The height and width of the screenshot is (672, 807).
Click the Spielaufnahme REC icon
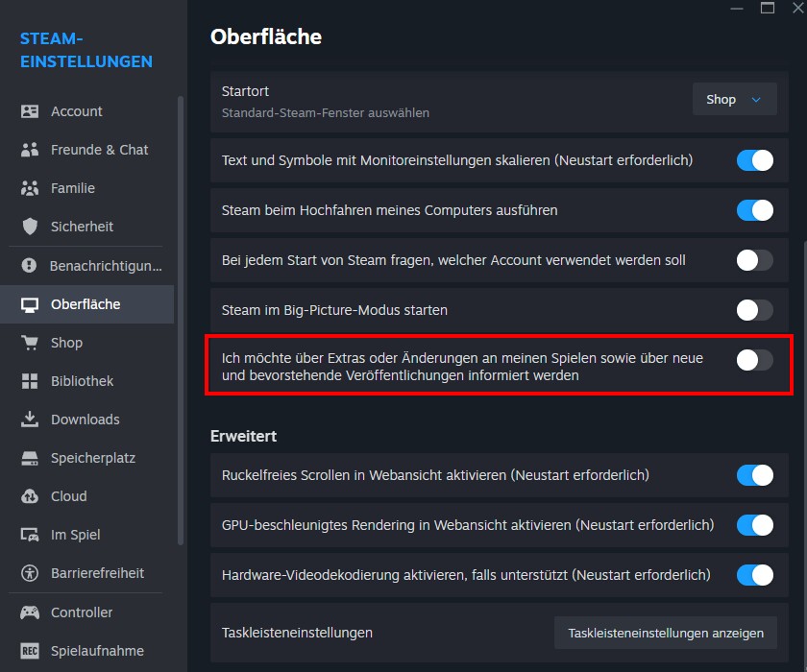[30, 651]
